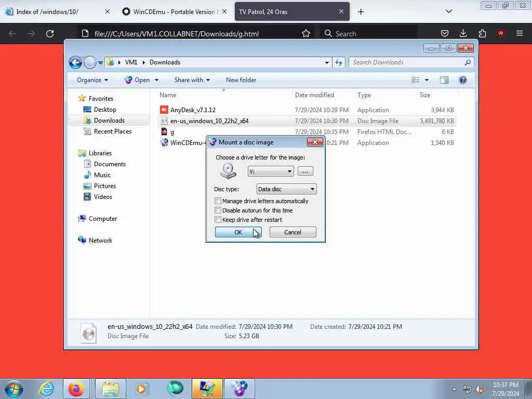Viewport: 532px width, 399px height.
Task: Open a new Firefox tab
Action: coord(361,11)
